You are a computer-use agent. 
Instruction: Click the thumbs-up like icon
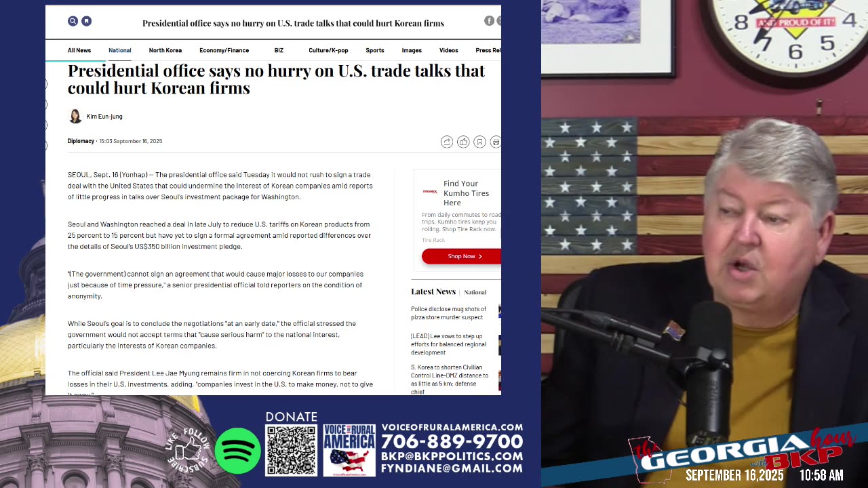463,142
